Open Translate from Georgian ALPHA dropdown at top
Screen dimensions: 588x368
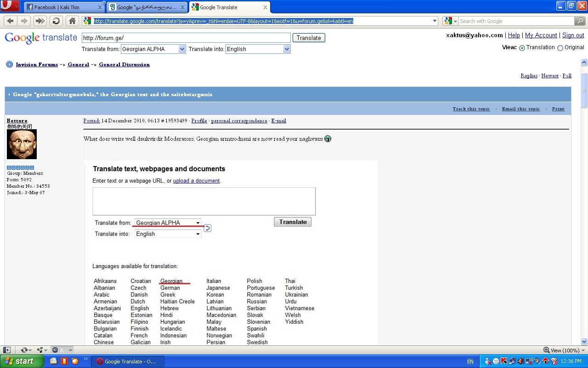pos(153,49)
